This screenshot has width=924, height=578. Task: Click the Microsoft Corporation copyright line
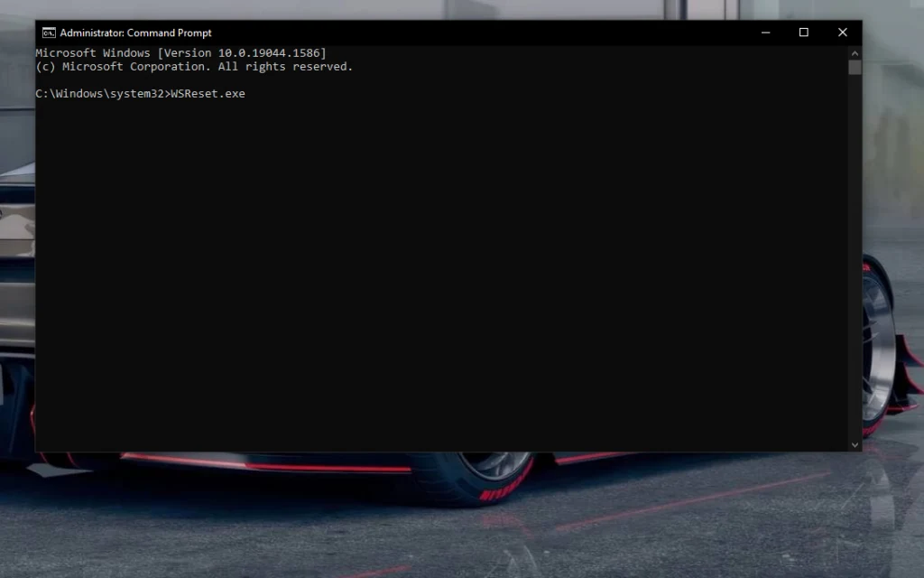(x=194, y=67)
